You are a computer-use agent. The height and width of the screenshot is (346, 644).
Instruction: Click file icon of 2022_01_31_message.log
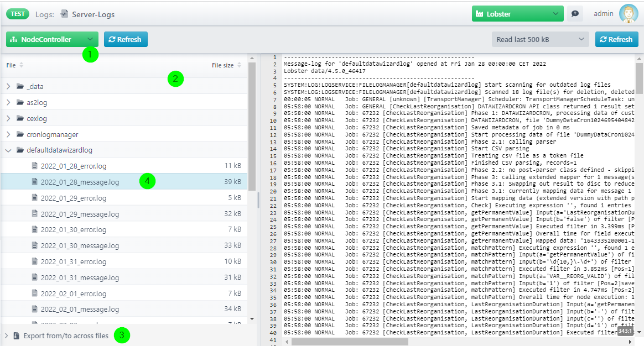[x=35, y=277]
